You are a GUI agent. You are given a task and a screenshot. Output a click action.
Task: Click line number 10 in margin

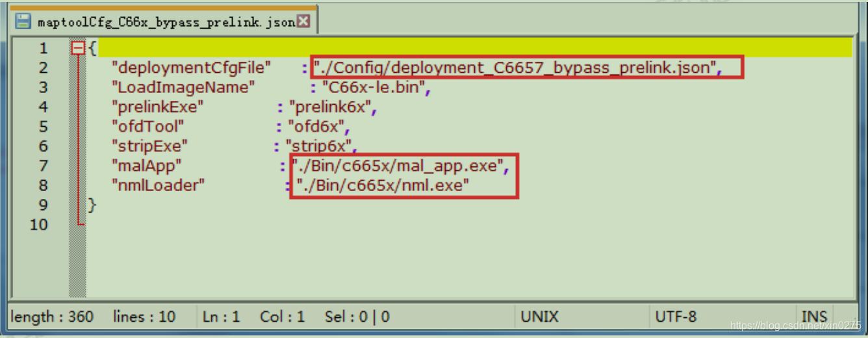point(38,224)
